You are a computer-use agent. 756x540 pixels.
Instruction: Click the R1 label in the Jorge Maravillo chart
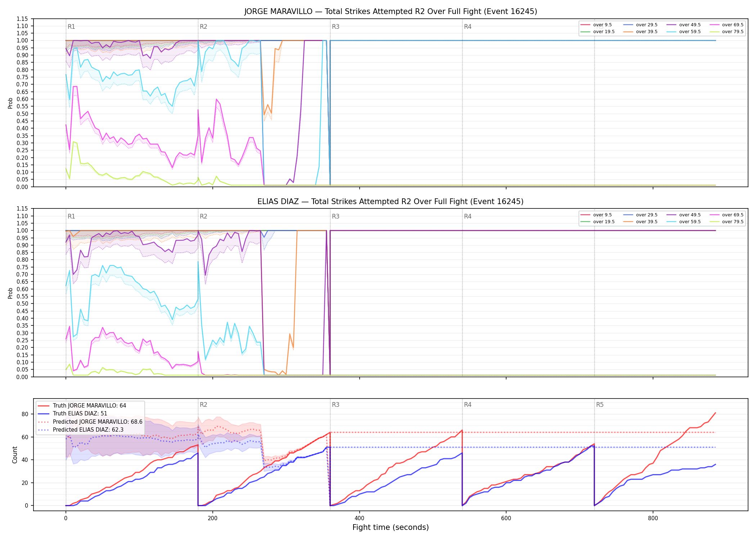[x=71, y=27]
